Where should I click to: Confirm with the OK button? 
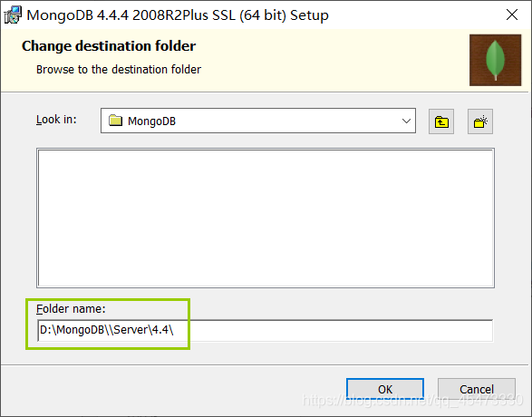(385, 389)
